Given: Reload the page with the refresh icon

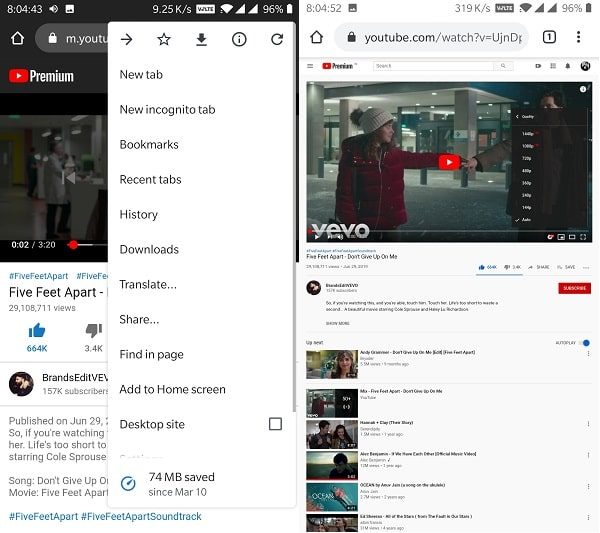Looking at the screenshot, I should coord(277,39).
